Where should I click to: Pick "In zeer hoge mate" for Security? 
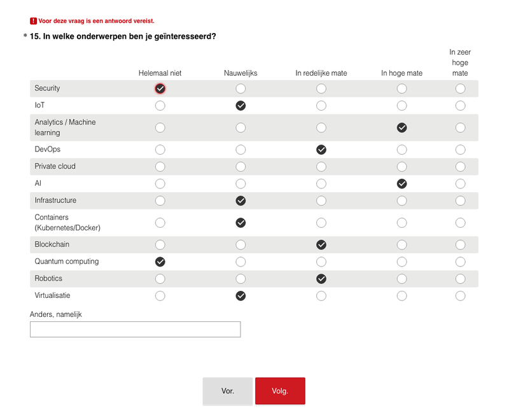[460, 88]
